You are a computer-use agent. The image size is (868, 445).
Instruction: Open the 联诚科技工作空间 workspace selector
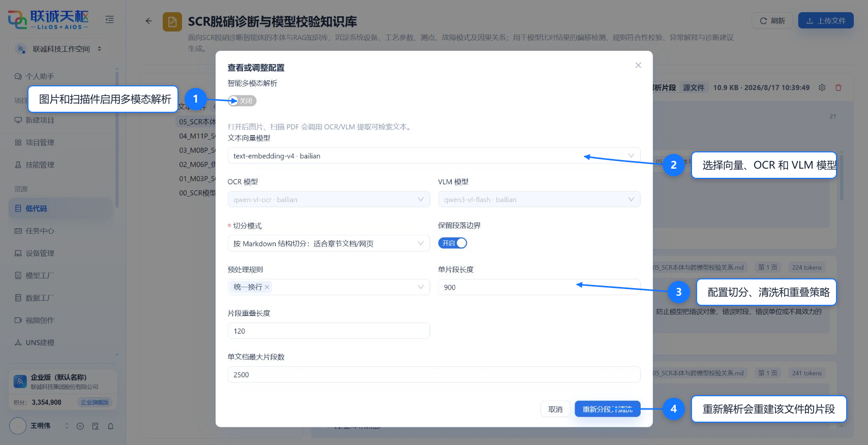point(58,49)
